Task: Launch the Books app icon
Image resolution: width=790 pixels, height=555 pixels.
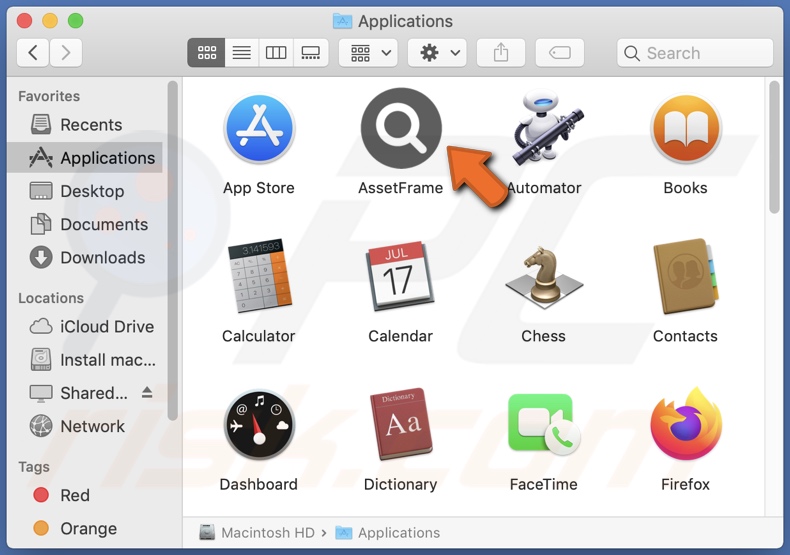Action: pos(686,128)
